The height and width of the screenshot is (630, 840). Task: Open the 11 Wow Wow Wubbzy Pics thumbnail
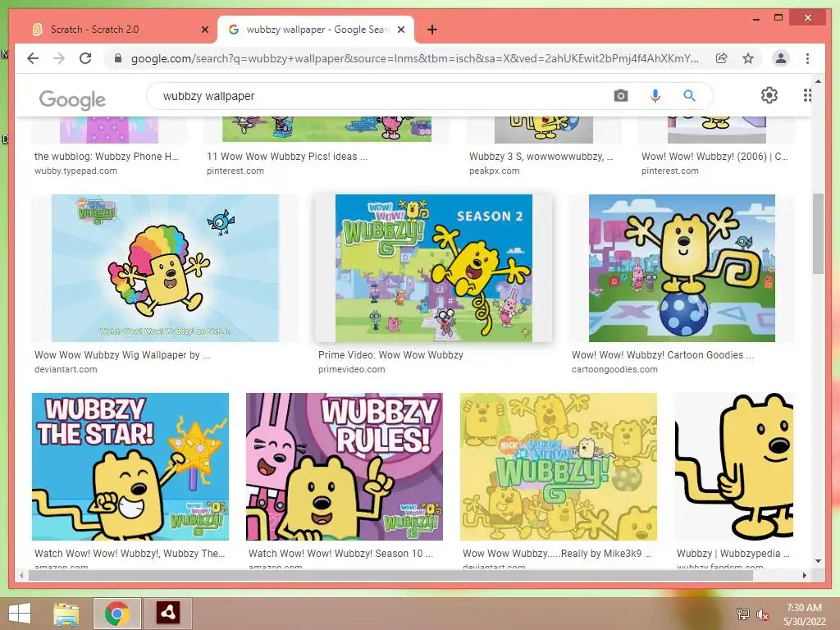pos(326,130)
